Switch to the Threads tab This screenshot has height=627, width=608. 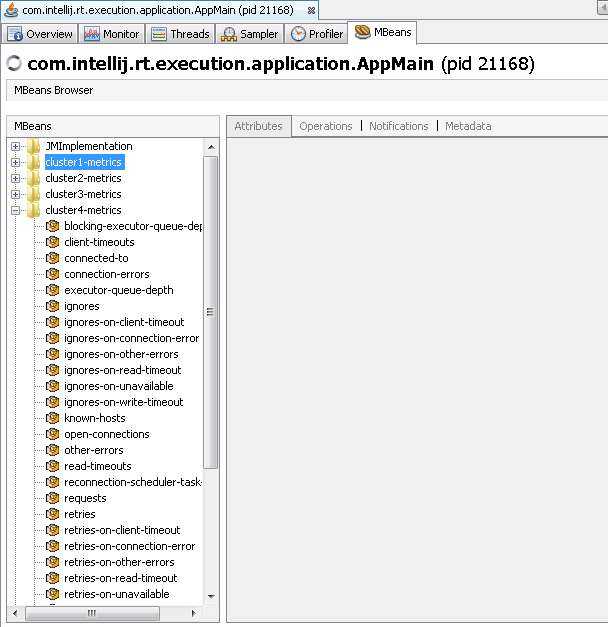[x=181, y=34]
